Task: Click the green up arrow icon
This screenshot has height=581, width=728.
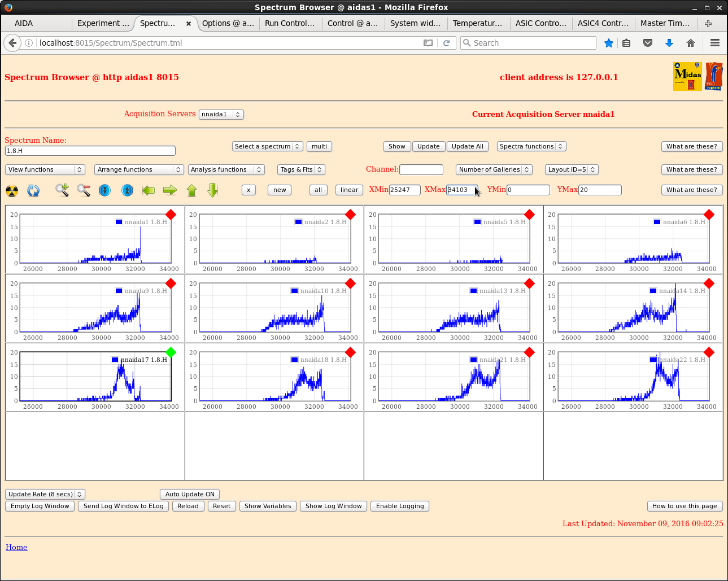Action: tap(191, 190)
